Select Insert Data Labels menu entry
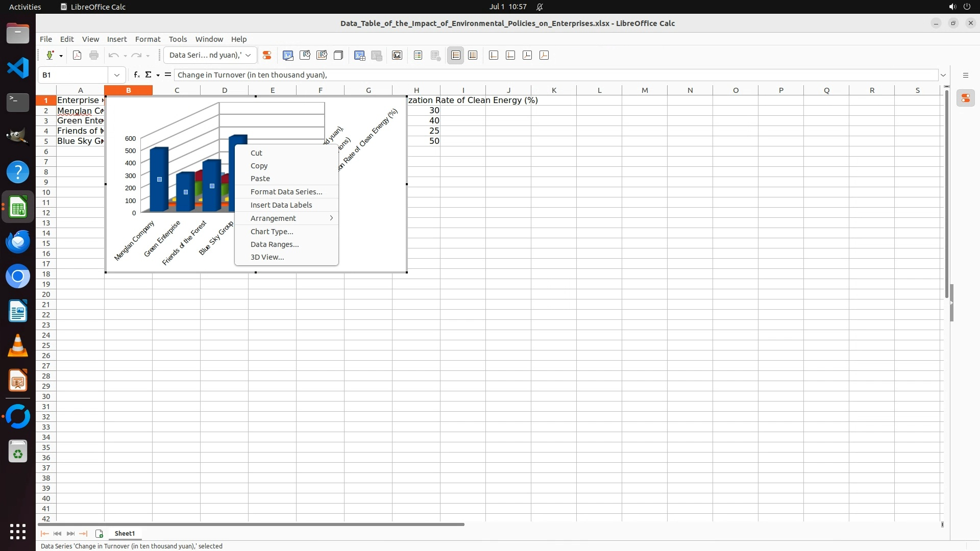980x551 pixels. (281, 205)
